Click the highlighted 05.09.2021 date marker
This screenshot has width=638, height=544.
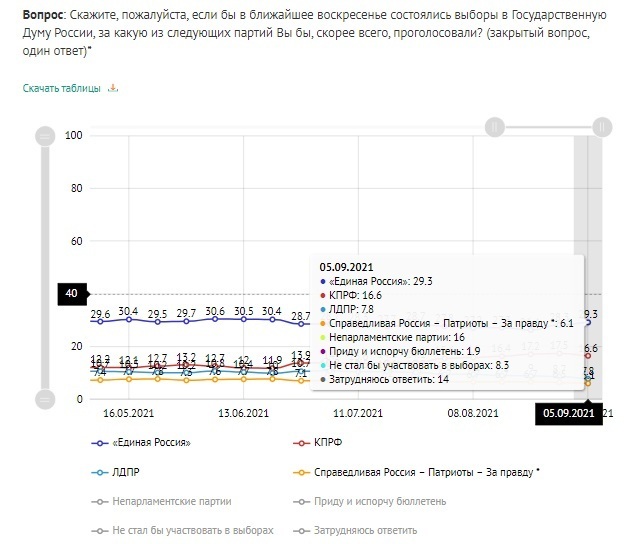569,413
